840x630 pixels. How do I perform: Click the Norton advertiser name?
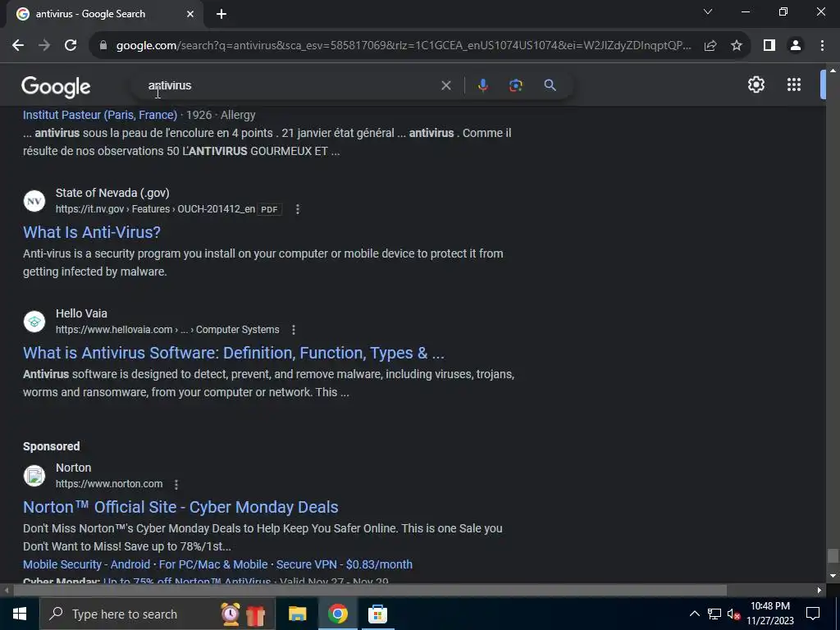pos(73,468)
